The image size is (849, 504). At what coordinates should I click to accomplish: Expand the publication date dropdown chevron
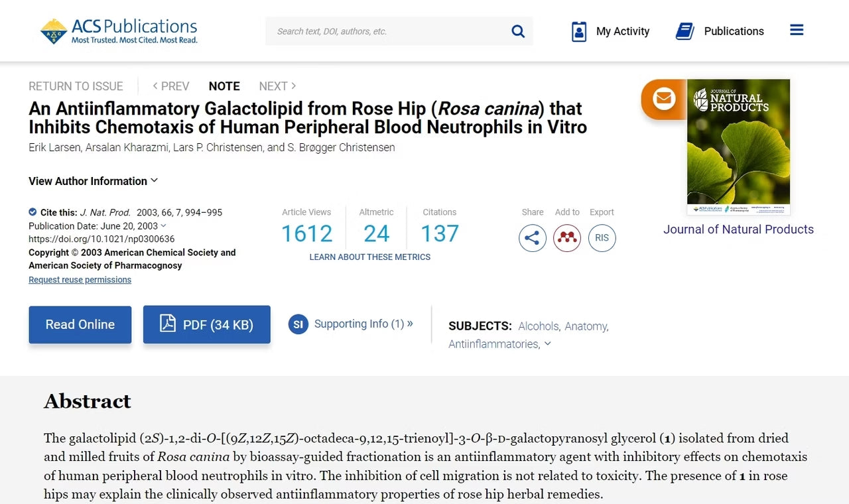tap(164, 226)
